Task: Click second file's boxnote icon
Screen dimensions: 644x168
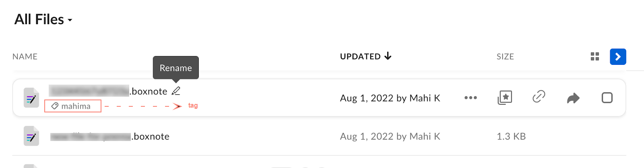Action: pyautogui.click(x=31, y=137)
